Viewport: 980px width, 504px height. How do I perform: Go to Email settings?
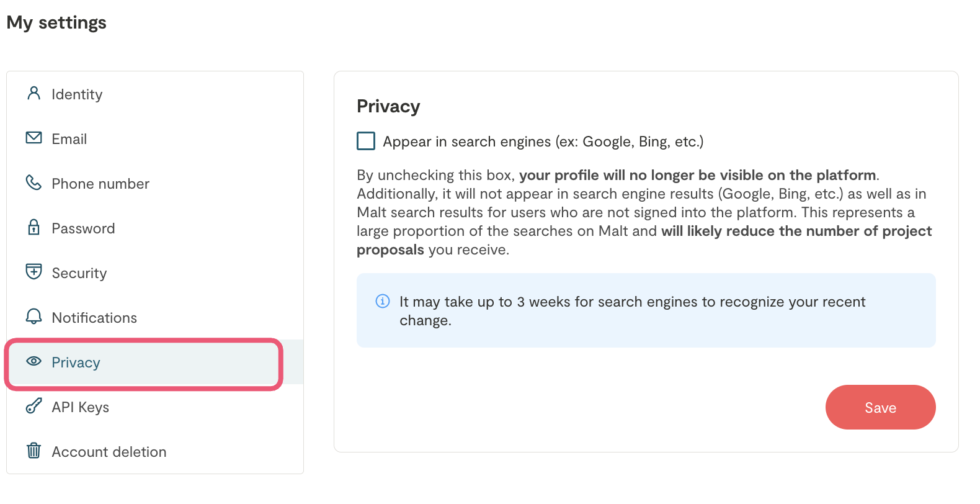coord(69,139)
